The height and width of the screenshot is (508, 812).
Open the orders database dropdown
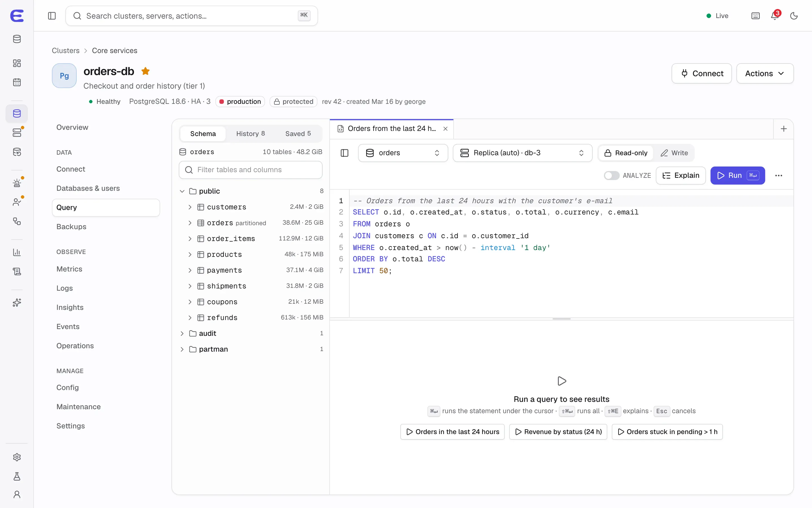[403, 153]
